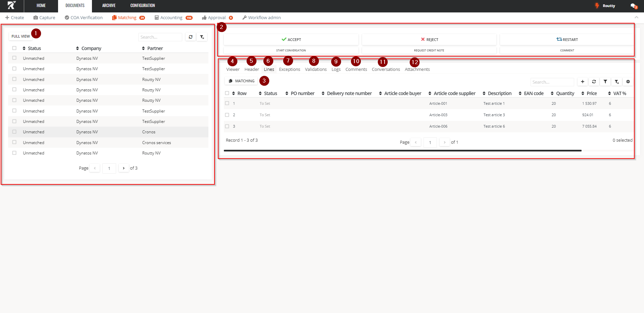Switch to the Exceptions tab

[289, 69]
